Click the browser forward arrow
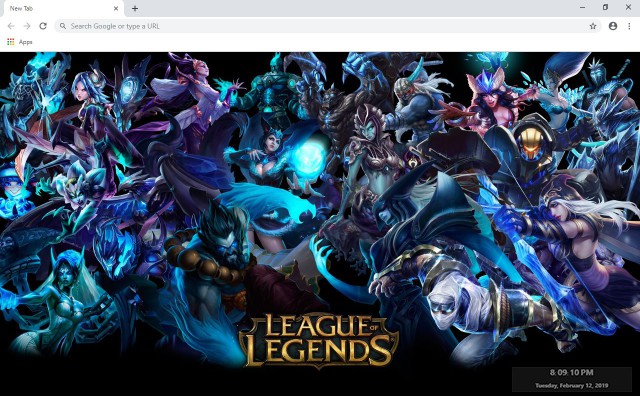This screenshot has width=640, height=400. [x=27, y=26]
